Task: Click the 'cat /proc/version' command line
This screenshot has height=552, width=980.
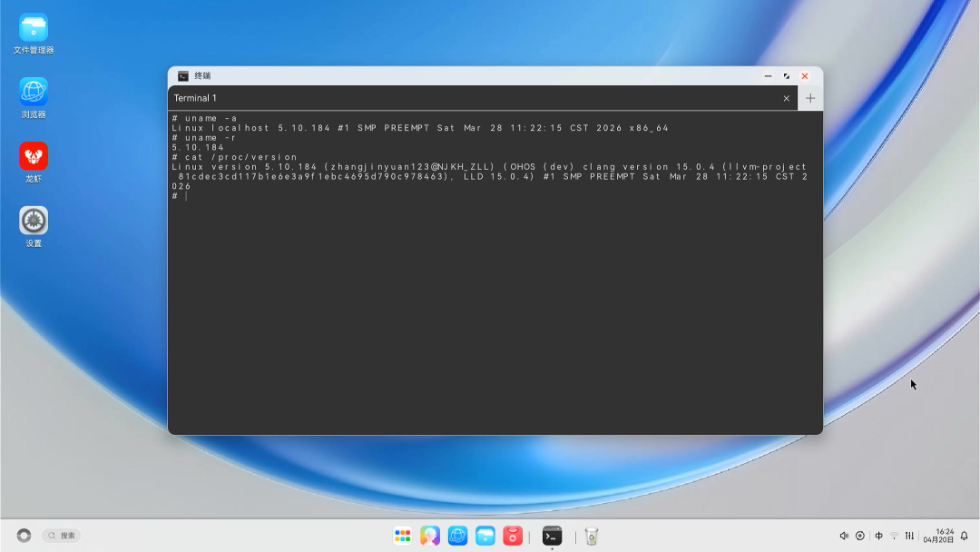Action: point(235,157)
